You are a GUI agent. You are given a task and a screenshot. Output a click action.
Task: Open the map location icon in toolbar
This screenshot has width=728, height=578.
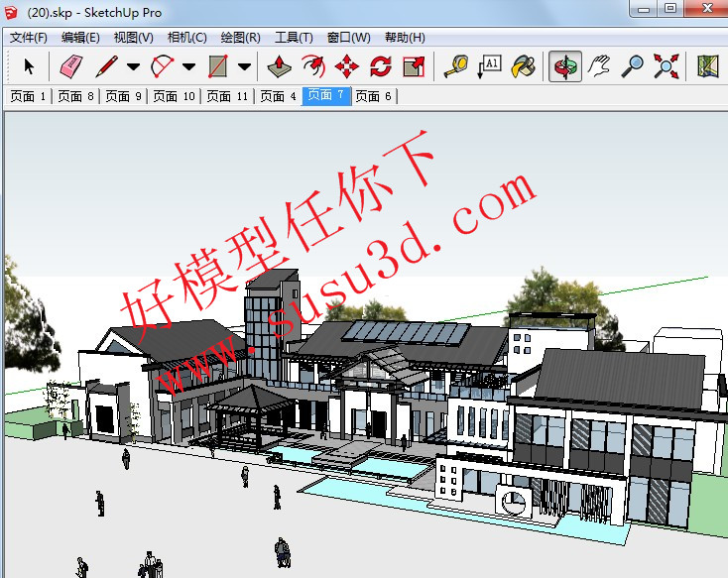(x=708, y=66)
